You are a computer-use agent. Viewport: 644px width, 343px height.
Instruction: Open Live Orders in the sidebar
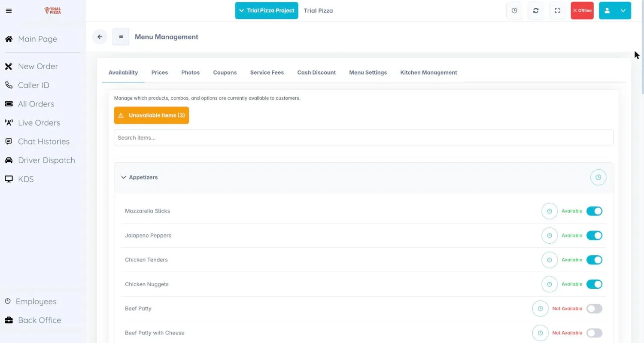[33, 123]
